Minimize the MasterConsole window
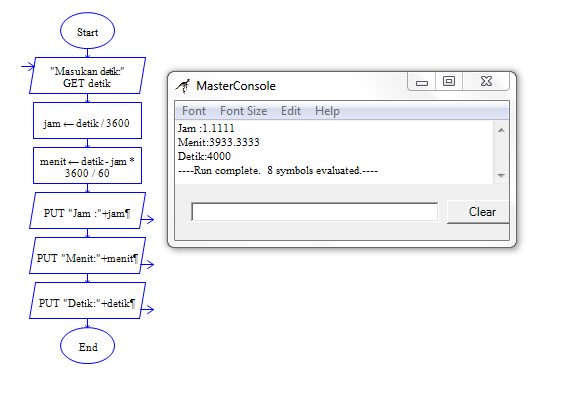Viewport: 583px width, 404px height. tap(422, 82)
